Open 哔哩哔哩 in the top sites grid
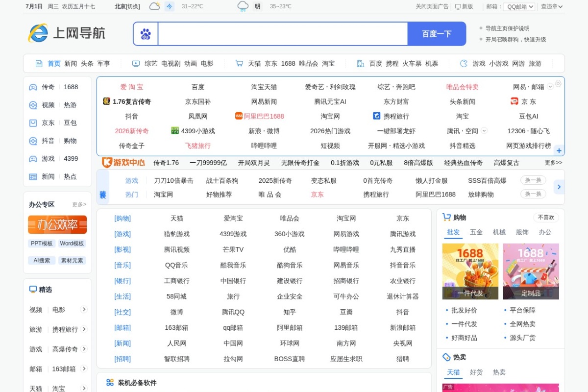 [x=264, y=146]
